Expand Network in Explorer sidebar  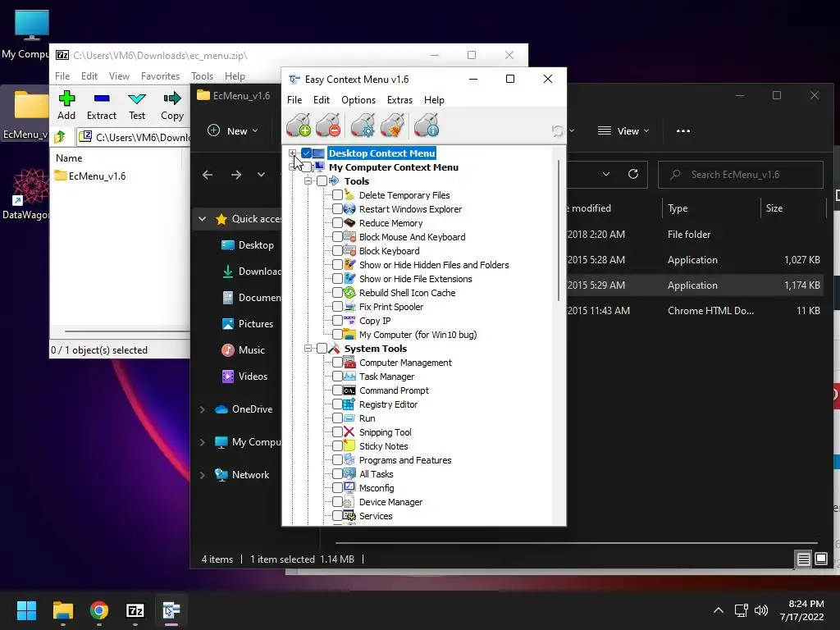coord(202,475)
